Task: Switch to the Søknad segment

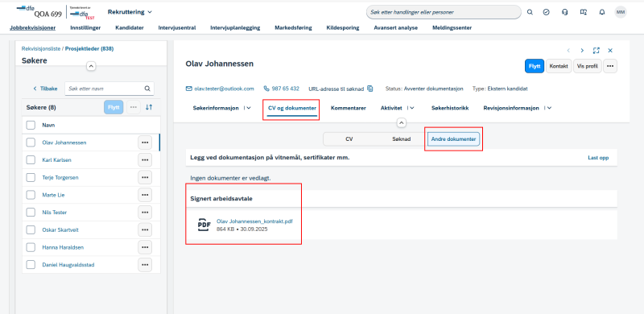Action: tap(401, 139)
